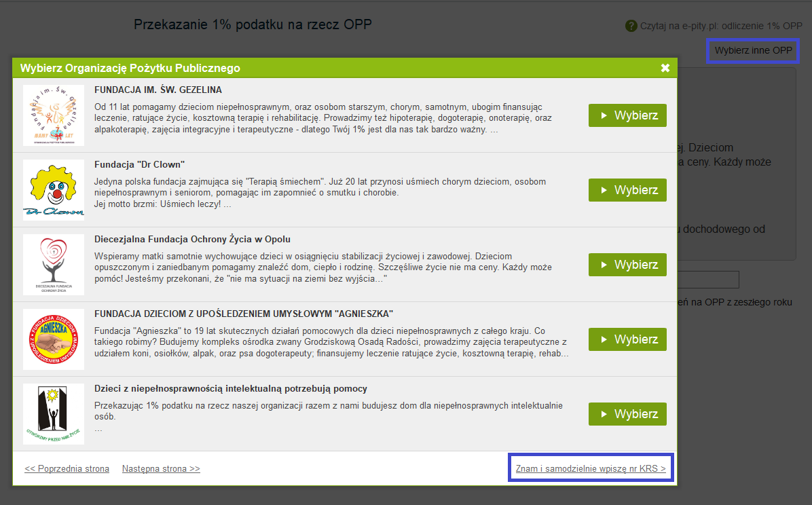Click title Diecezjalna Fundacja Ochrony Życia w Opolu
This screenshot has height=505, width=812.
pos(192,239)
